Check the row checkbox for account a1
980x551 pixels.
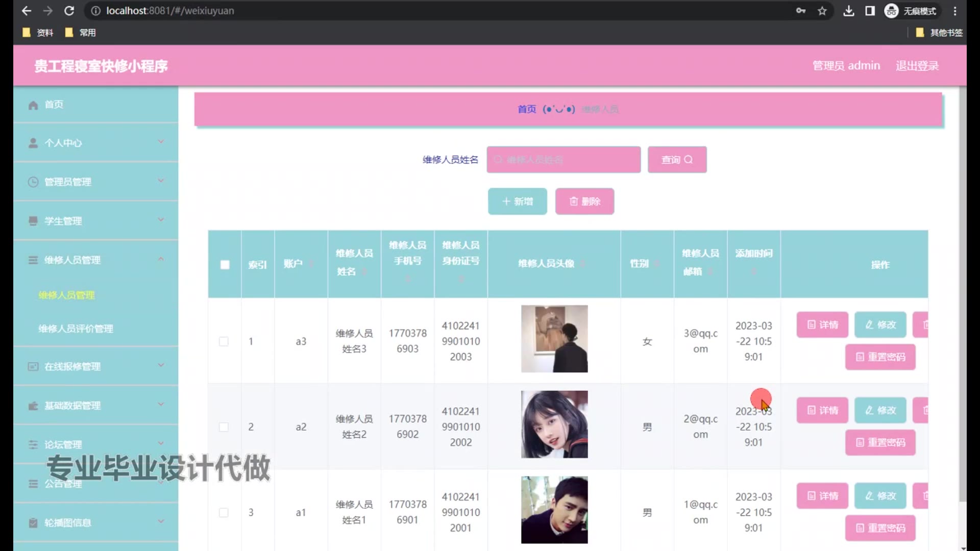click(224, 512)
